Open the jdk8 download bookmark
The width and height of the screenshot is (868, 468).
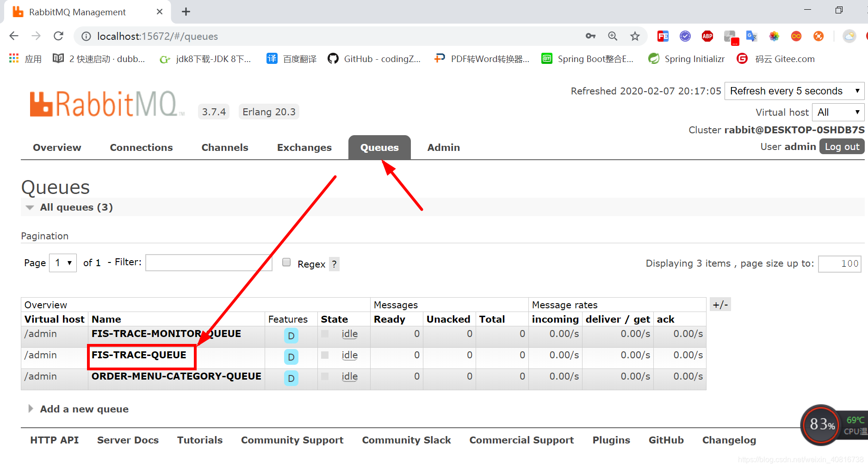[x=205, y=59]
